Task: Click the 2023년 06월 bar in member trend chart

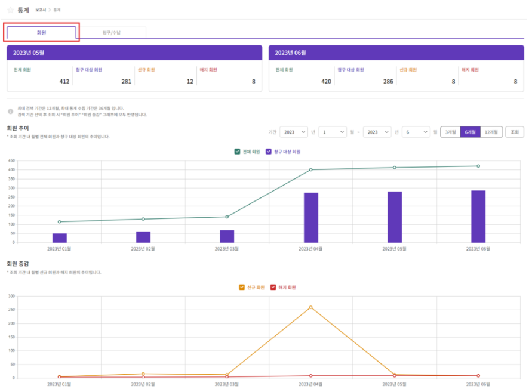Action: pos(478,217)
